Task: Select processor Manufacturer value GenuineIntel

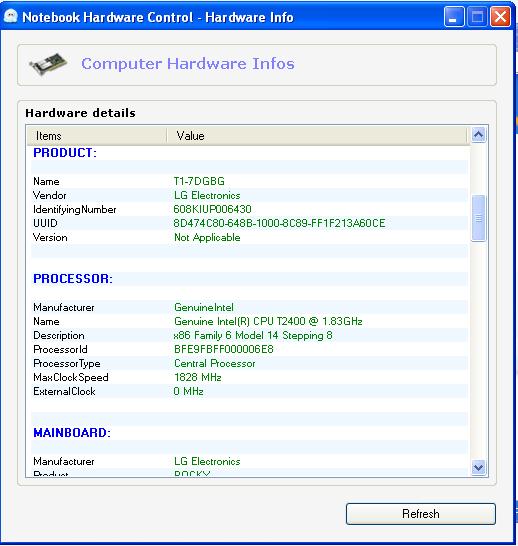Action: (x=204, y=307)
